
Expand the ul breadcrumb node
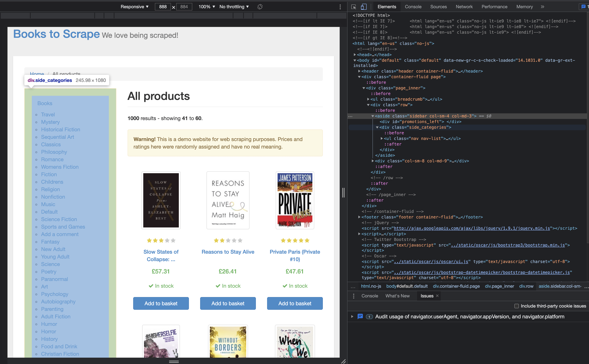[x=368, y=99]
